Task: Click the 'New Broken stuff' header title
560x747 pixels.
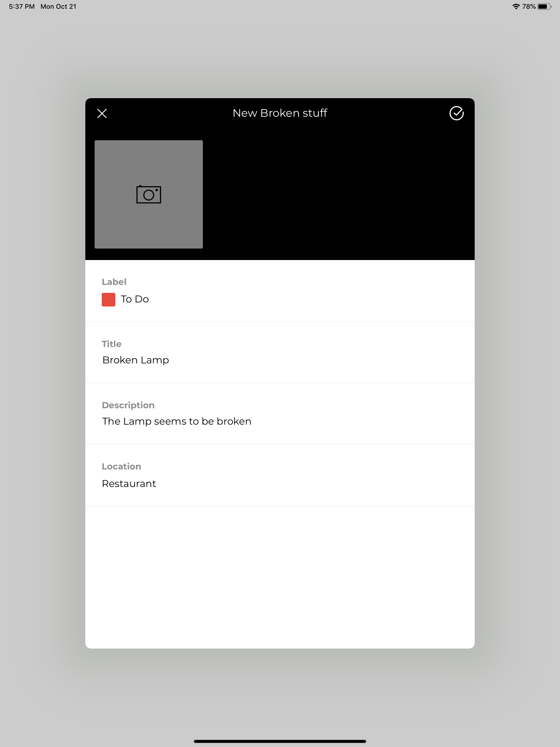Action: point(280,113)
